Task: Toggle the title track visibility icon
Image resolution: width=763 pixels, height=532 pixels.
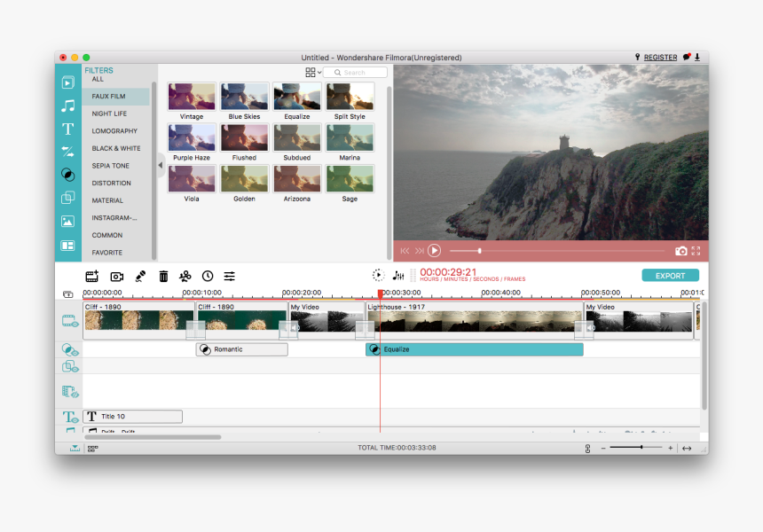Action: click(x=71, y=415)
